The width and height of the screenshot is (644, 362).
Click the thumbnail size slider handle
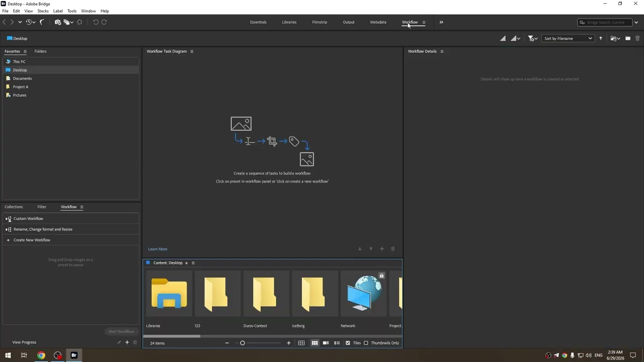pyautogui.click(x=243, y=343)
